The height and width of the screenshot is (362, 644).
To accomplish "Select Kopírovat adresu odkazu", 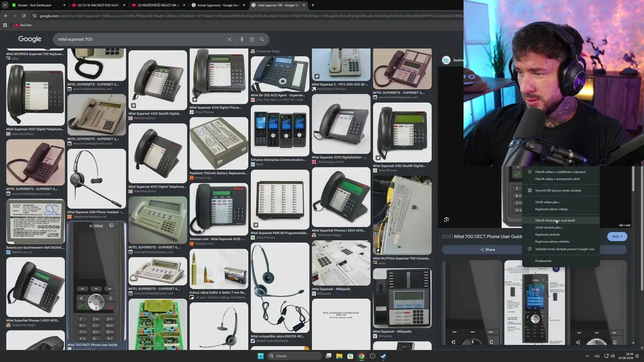I will 560,209.
